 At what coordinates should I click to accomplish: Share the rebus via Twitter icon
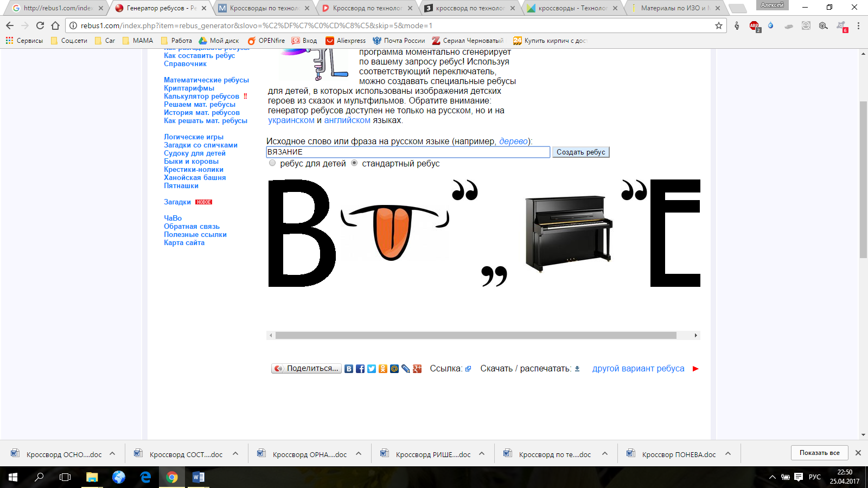pos(372,369)
